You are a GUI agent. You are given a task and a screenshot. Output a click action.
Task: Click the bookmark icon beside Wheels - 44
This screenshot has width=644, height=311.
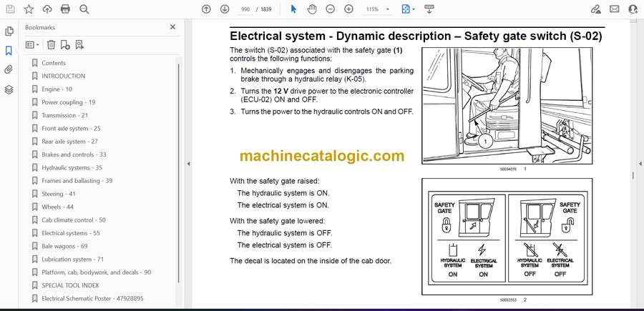[35, 207]
